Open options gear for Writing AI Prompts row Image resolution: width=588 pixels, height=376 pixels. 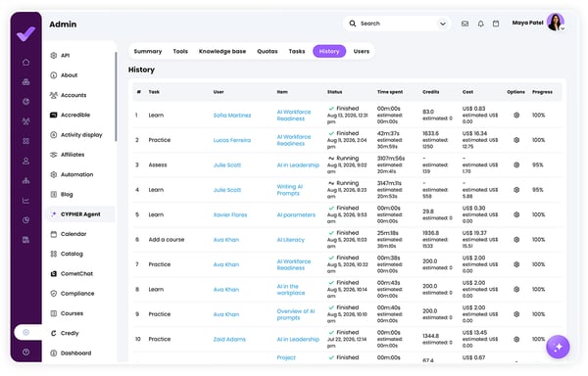click(516, 190)
